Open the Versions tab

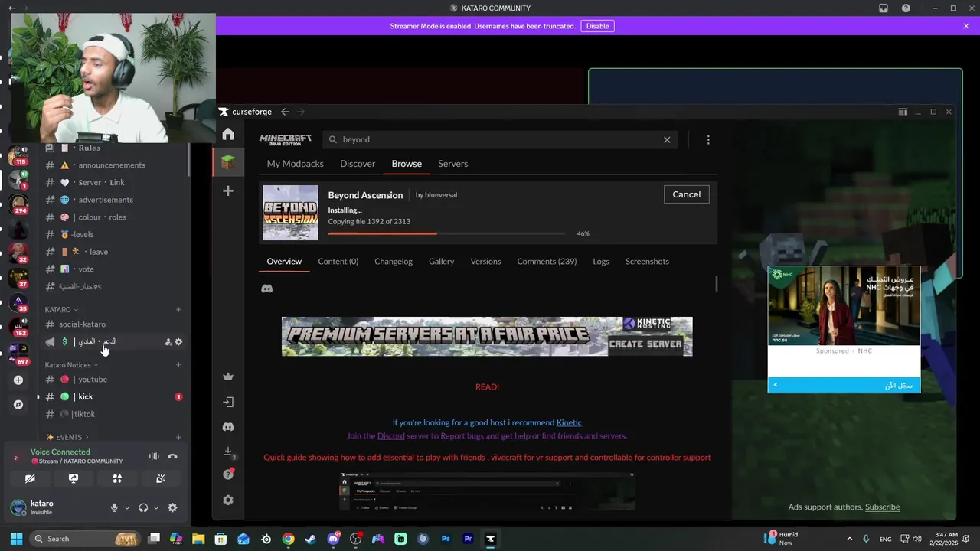(x=485, y=262)
